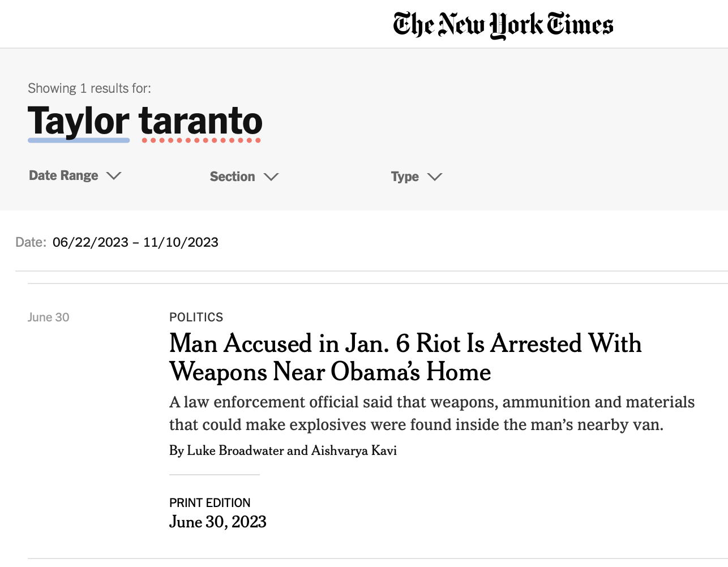This screenshot has width=728, height=567.
Task: Open the Type filter dropdown
Action: [x=416, y=177]
